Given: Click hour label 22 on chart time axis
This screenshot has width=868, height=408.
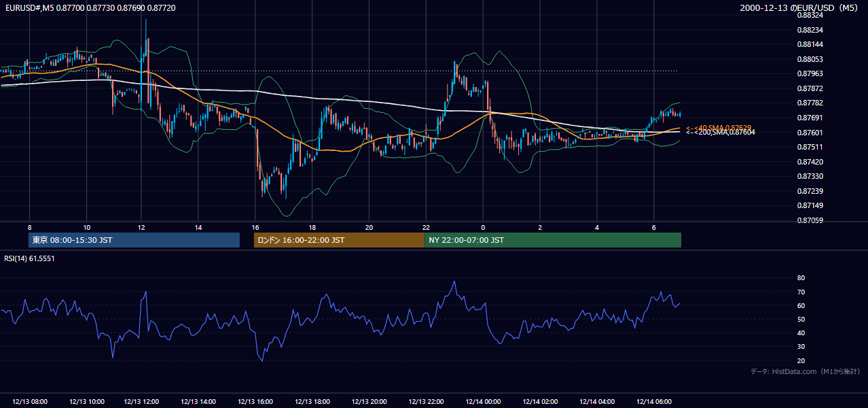Looking at the screenshot, I should (x=426, y=227).
